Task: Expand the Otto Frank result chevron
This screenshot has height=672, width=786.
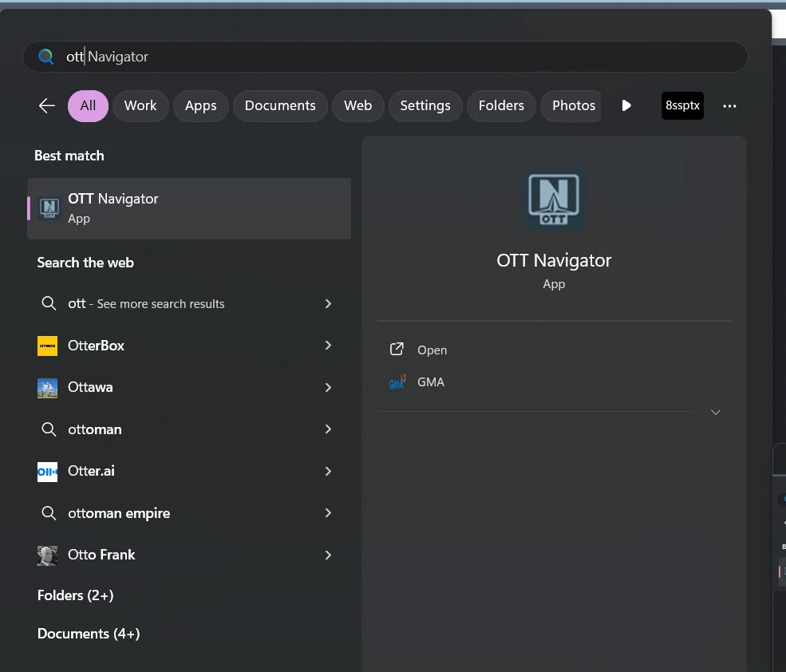Action: tap(328, 555)
